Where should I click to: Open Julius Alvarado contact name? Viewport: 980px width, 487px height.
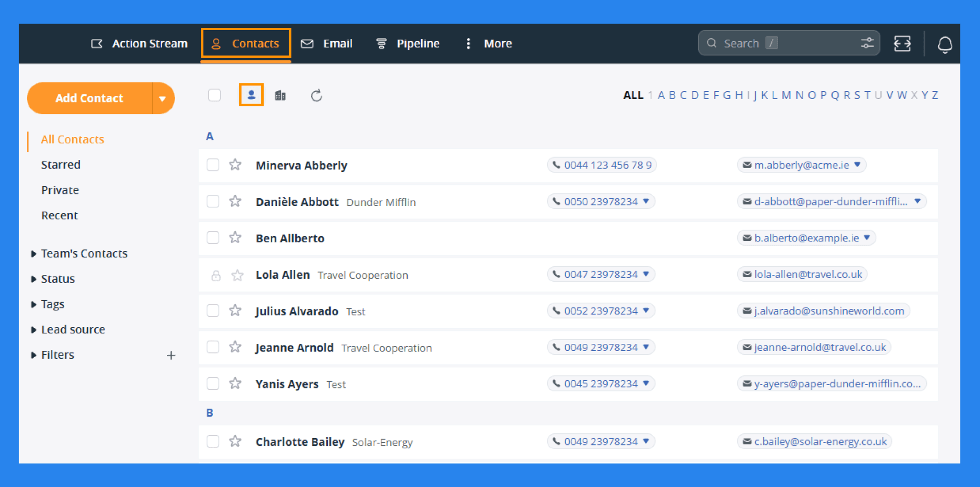tap(297, 311)
